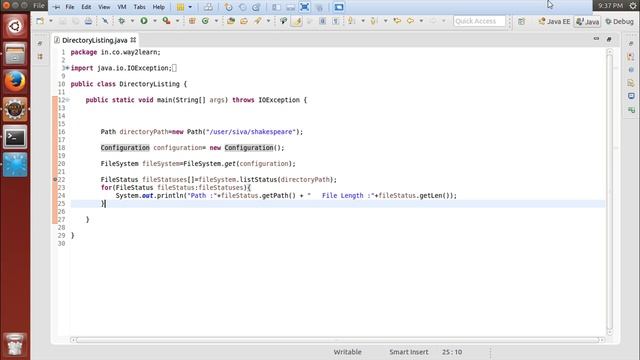
Task: Click the Debug bug toolbar icon
Action: coord(122,21)
